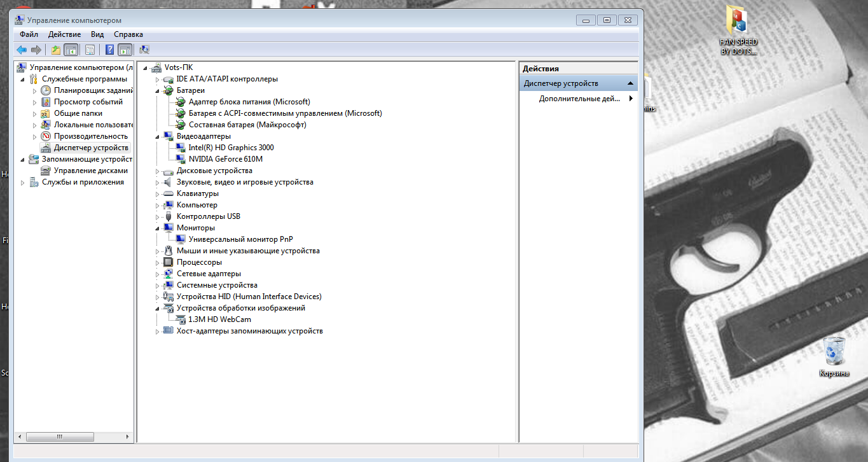
Task: Collapse the Батареи node
Action: tap(158, 91)
